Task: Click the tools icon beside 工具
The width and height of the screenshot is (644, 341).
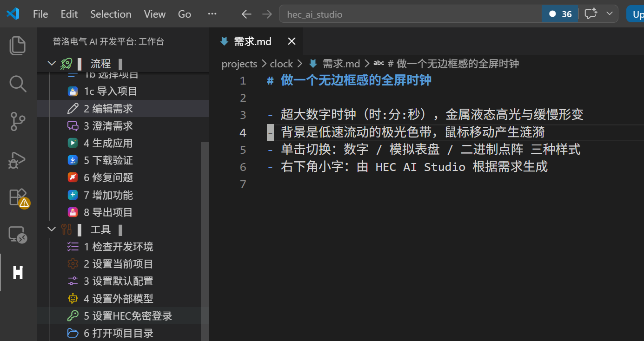Action: (x=66, y=229)
